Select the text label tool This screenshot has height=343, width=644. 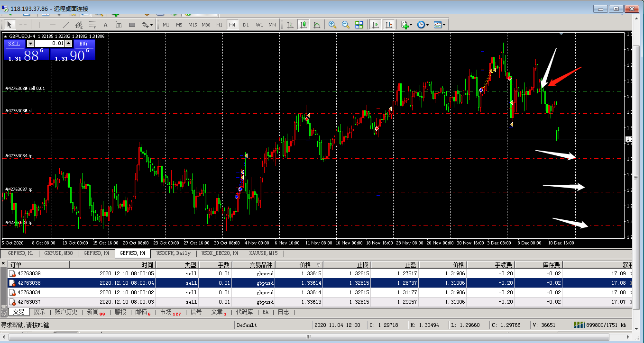click(x=119, y=25)
